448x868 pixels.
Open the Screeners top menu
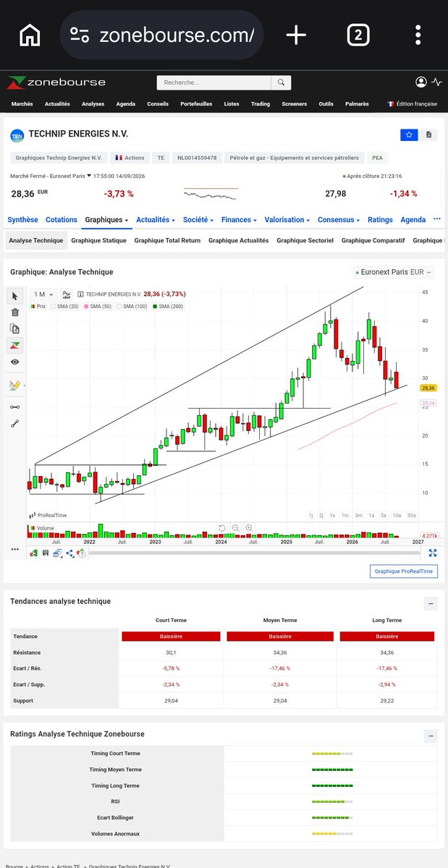(295, 104)
